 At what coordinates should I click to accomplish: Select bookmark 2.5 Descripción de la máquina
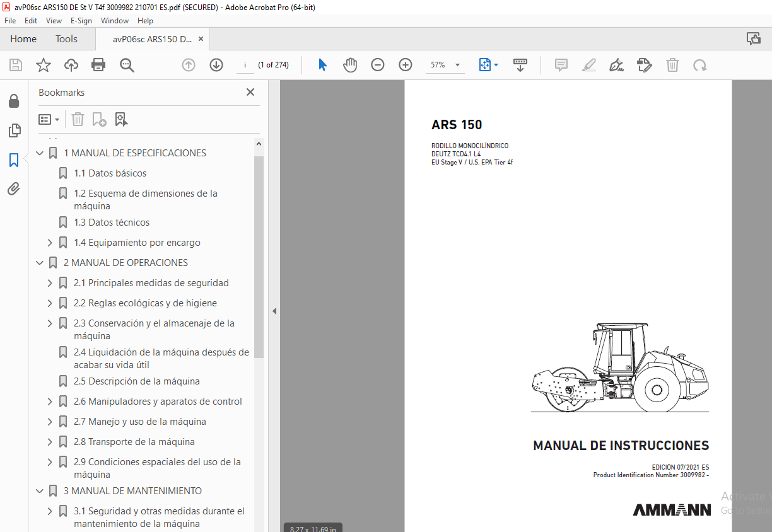coord(137,381)
